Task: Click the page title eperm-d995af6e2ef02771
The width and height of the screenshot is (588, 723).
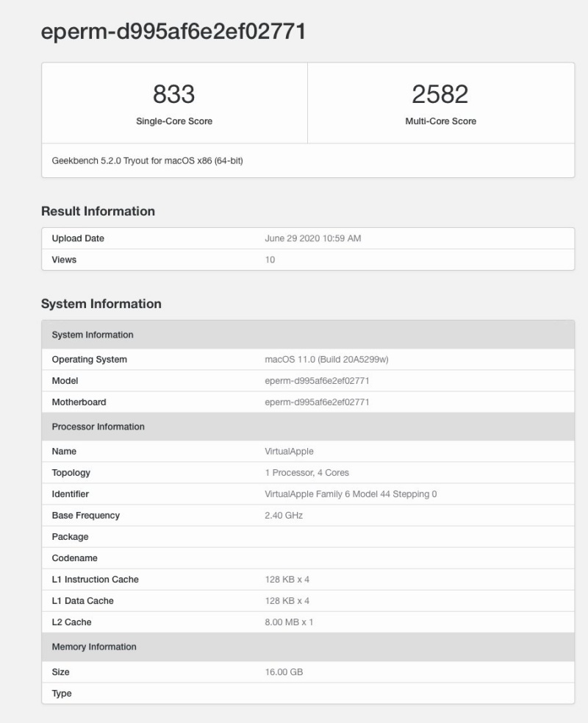Action: coord(173,32)
